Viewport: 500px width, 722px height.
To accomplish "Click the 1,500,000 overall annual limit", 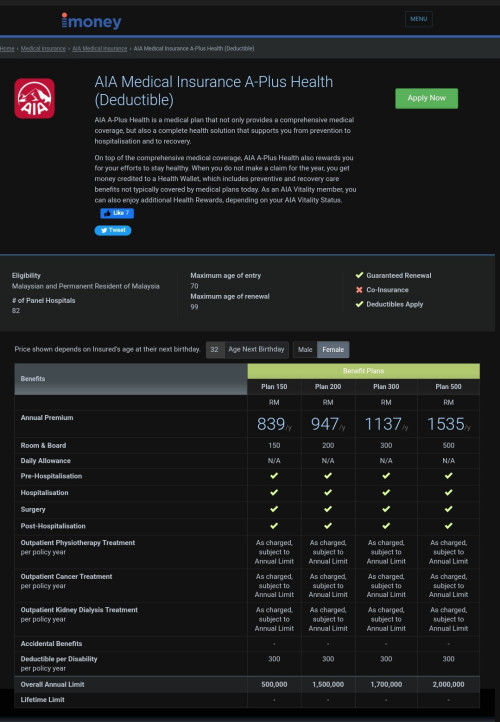I will tap(328, 684).
